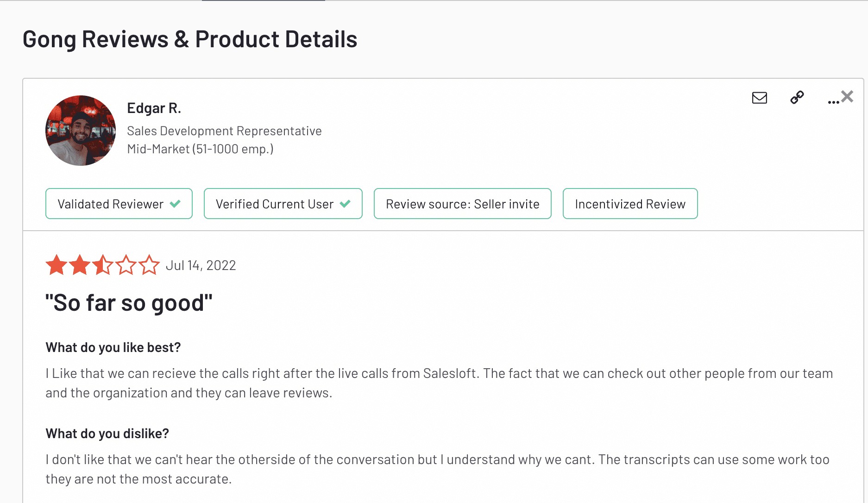Screen dimensions: 868x503
Task: Click the checkmark in Validated Reviewer badge
Action: (x=175, y=204)
